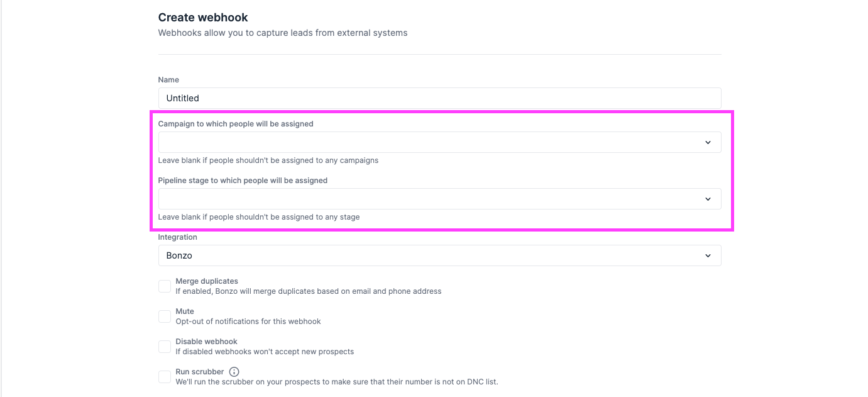Click the info icon beside Run scrubber
The height and width of the screenshot is (397, 868).
[234, 372]
